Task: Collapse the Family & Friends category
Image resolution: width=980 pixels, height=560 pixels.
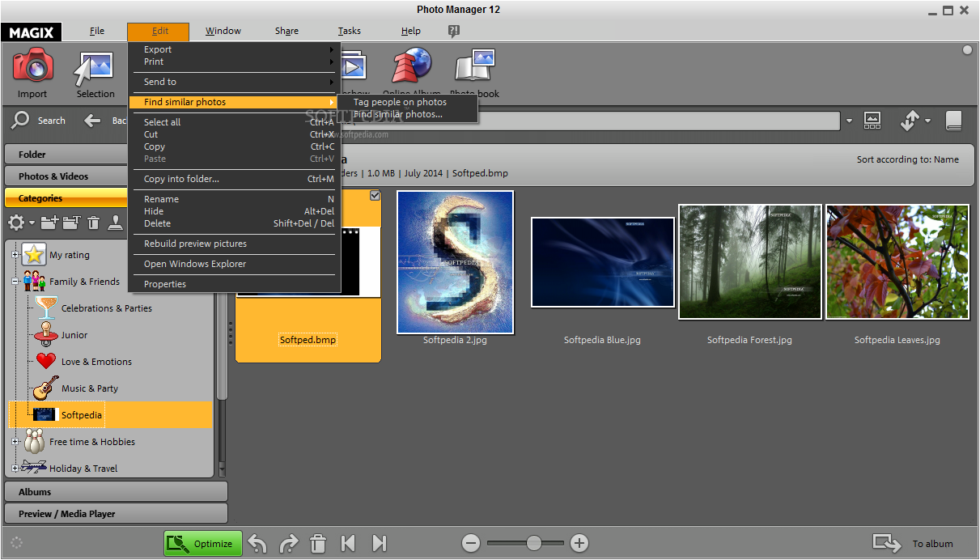Action: (15, 282)
